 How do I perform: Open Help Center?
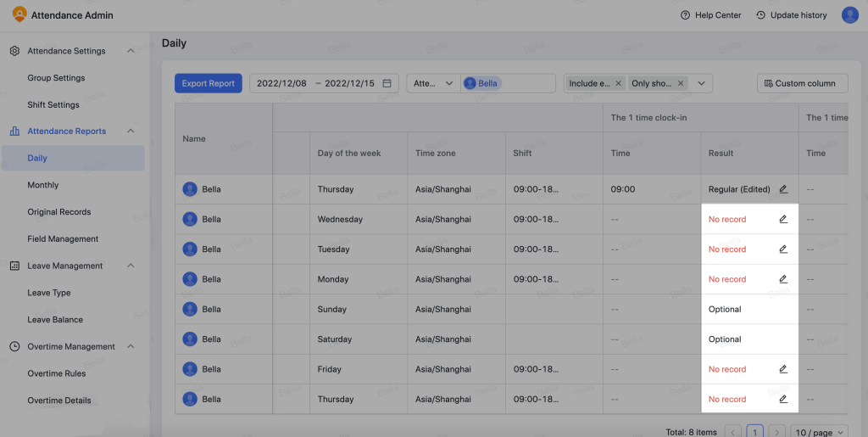(x=710, y=15)
